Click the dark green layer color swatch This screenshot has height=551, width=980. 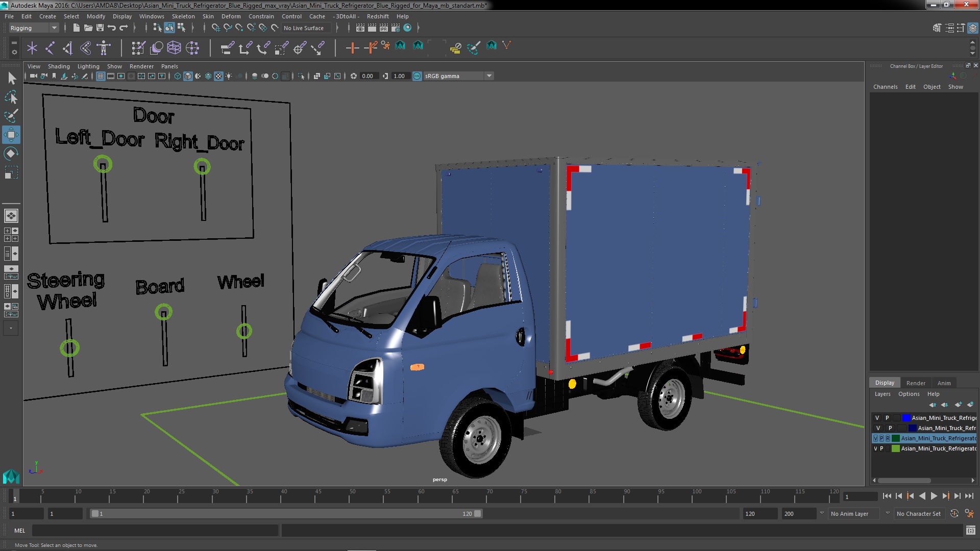[x=896, y=438]
